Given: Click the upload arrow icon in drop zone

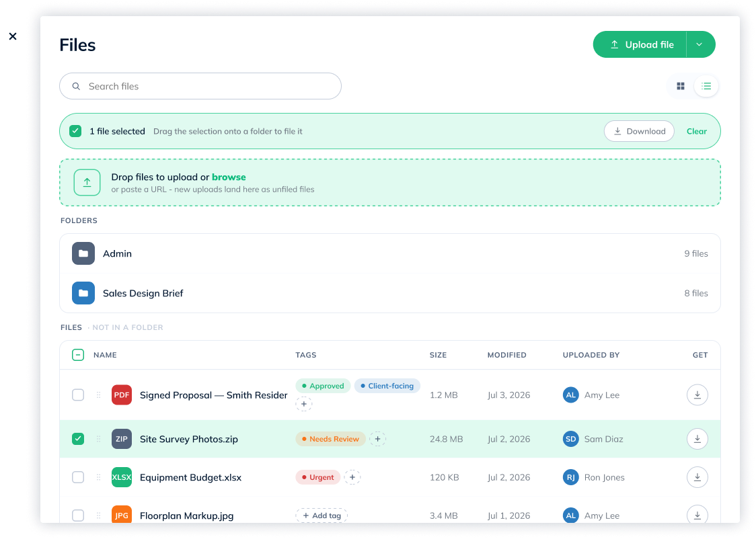Looking at the screenshot, I should click(87, 183).
